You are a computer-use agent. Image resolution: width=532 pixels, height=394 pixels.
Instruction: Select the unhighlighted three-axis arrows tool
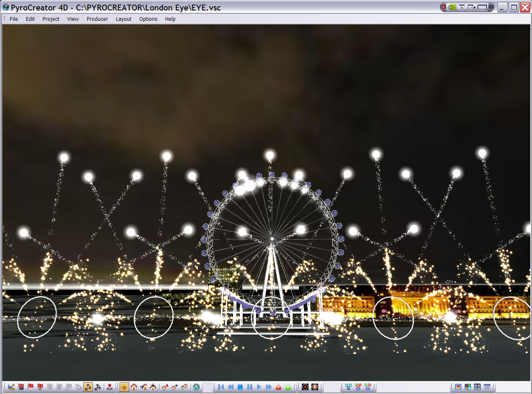coord(98,387)
